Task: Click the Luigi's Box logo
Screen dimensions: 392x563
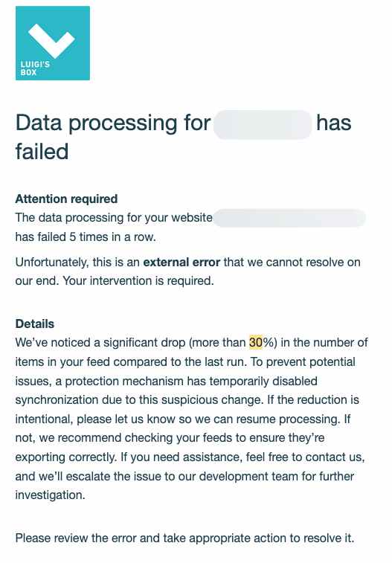Action: [x=53, y=43]
